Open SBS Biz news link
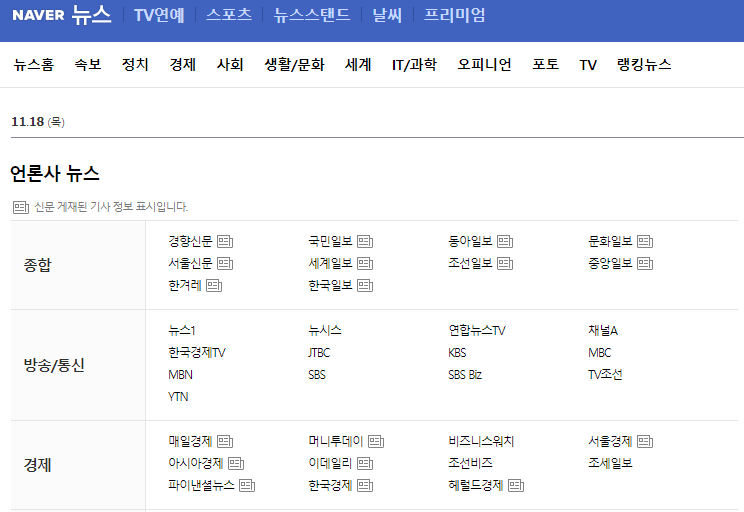Viewport: 744px width, 512px height. tap(465, 375)
